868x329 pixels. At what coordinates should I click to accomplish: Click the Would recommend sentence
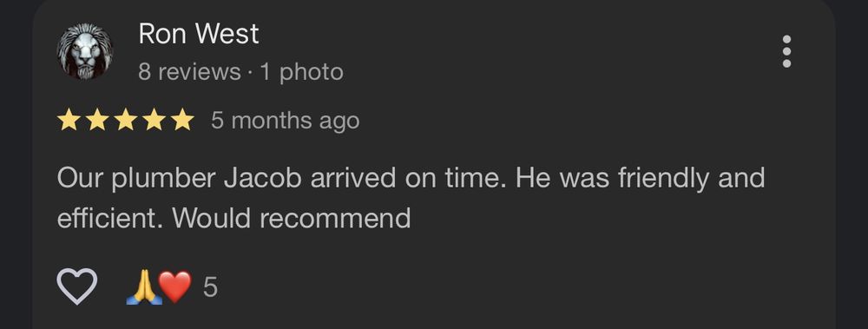(291, 218)
